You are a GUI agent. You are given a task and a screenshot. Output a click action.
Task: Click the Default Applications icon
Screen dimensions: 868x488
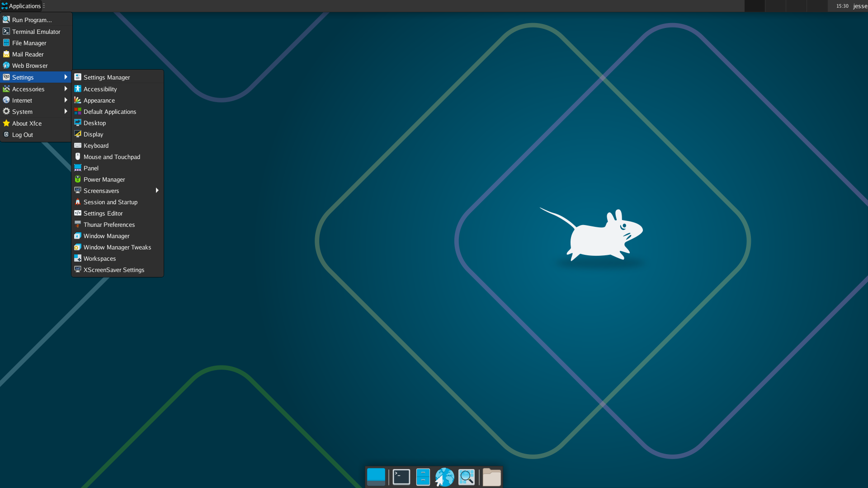78,112
